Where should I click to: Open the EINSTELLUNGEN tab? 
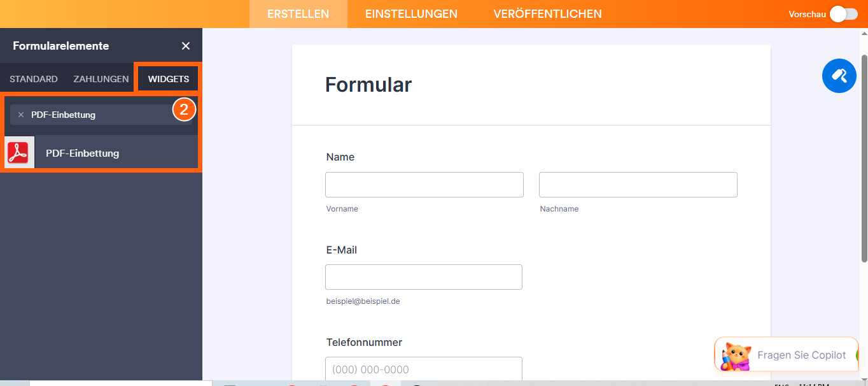(411, 14)
